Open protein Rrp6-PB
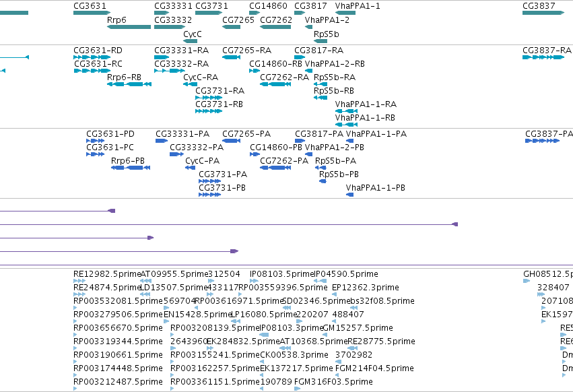 point(128,161)
